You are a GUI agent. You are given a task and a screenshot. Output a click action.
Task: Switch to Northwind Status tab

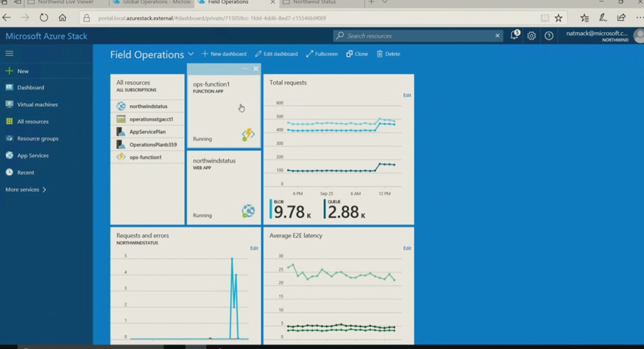click(x=320, y=3)
